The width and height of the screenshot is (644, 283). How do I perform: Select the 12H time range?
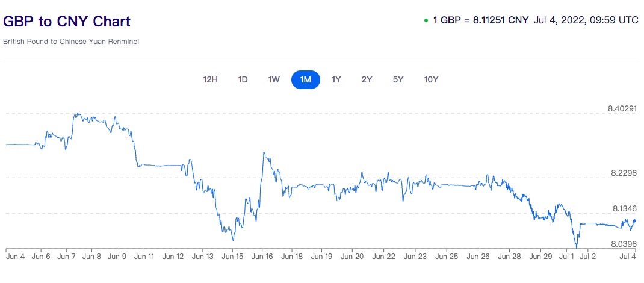tap(210, 79)
